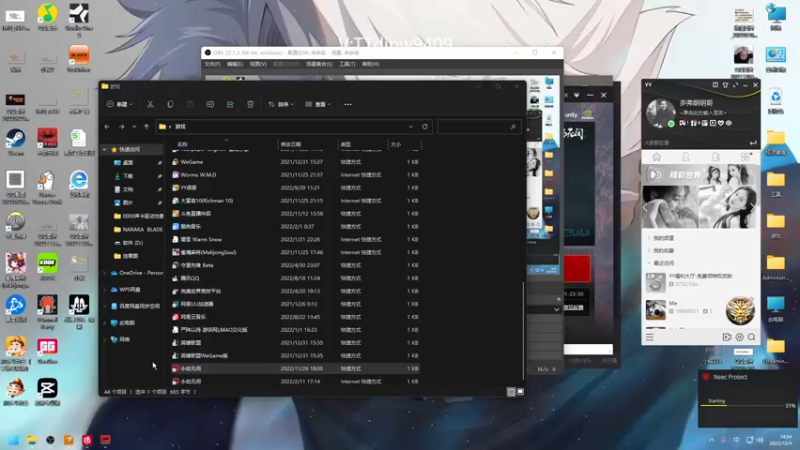Viewport: 800px width, 450px height.
Task: Select the Warm Snow shortcut row
Action: (x=295, y=239)
